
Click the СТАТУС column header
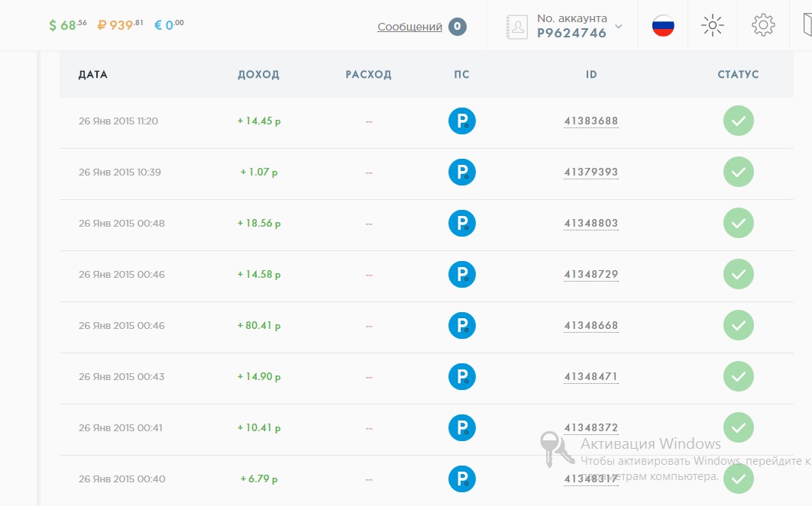pyautogui.click(x=738, y=75)
